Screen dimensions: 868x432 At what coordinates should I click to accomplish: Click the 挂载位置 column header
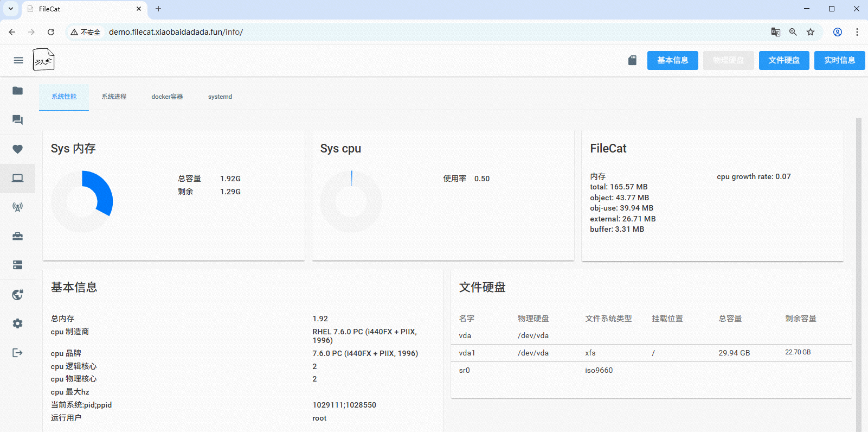pos(667,319)
